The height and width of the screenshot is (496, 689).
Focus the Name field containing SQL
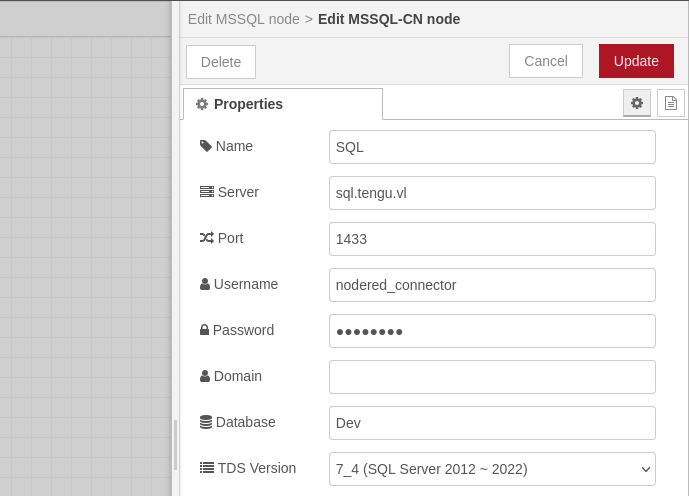click(x=492, y=147)
